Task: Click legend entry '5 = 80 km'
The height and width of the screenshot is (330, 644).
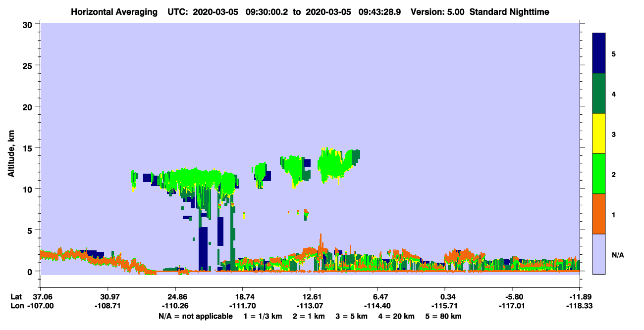Action: pyautogui.click(x=444, y=316)
